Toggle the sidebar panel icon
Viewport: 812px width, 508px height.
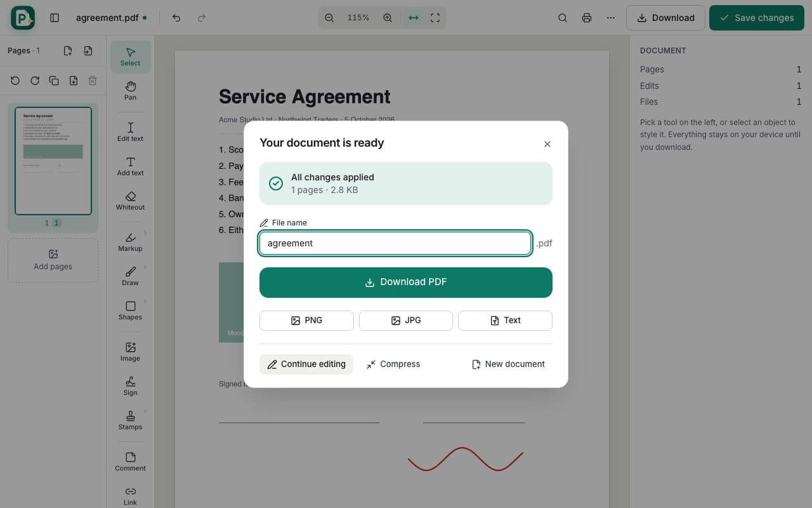coord(55,18)
